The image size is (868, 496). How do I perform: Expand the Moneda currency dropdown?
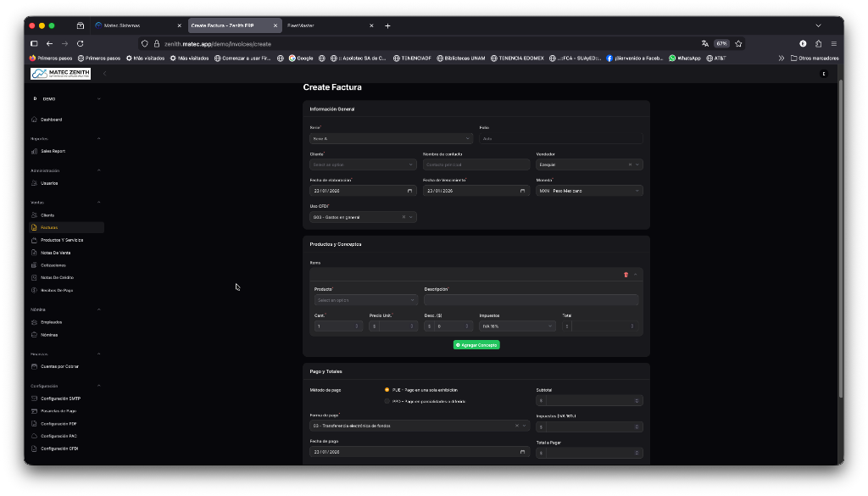589,191
